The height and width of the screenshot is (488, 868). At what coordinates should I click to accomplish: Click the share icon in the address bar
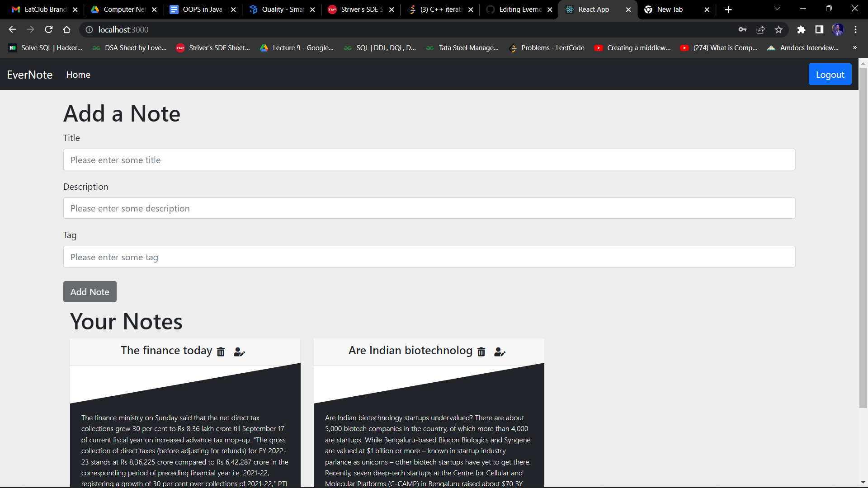pos(760,29)
